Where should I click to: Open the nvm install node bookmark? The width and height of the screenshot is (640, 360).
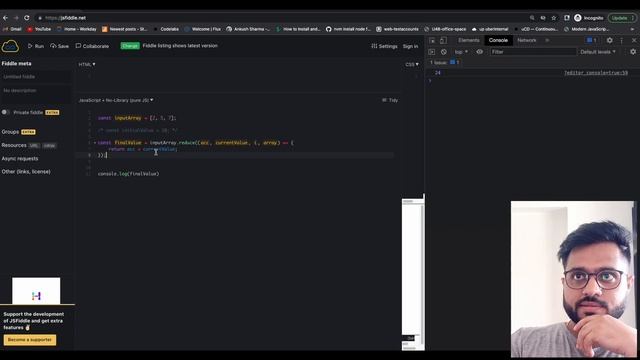pyautogui.click(x=348, y=29)
